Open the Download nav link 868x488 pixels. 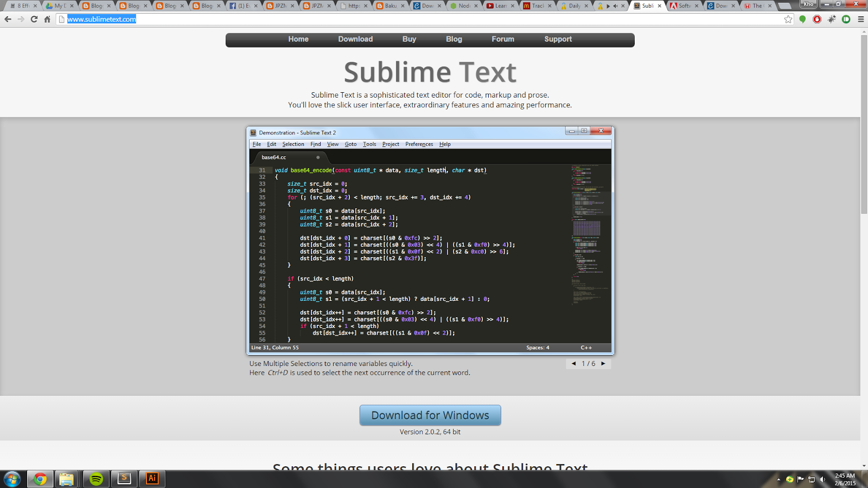click(355, 39)
